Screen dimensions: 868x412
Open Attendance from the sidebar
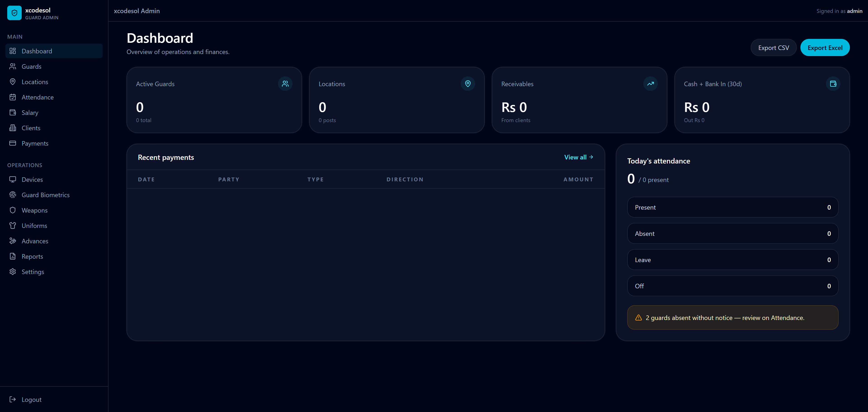click(x=54, y=97)
